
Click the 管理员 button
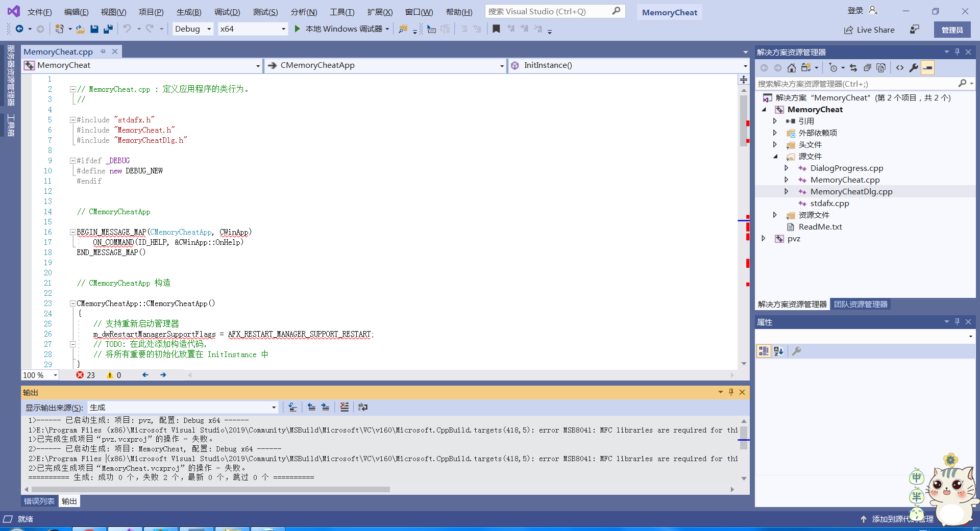[x=952, y=30]
